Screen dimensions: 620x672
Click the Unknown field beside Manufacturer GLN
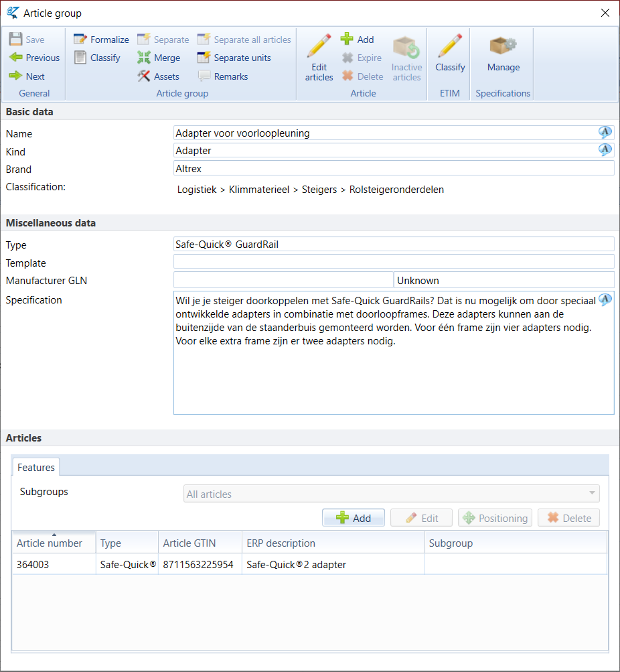point(504,280)
